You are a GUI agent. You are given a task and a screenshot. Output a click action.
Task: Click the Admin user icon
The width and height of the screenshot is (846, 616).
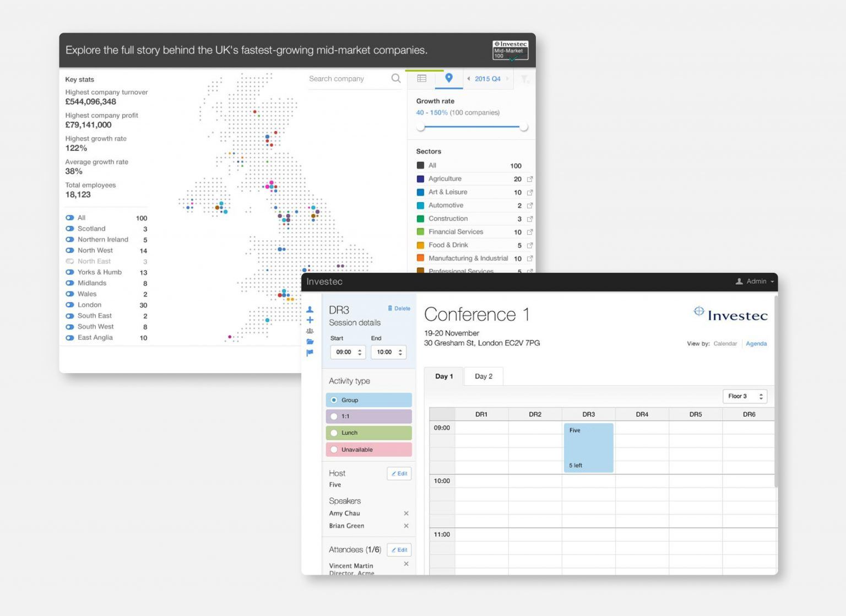coord(739,282)
